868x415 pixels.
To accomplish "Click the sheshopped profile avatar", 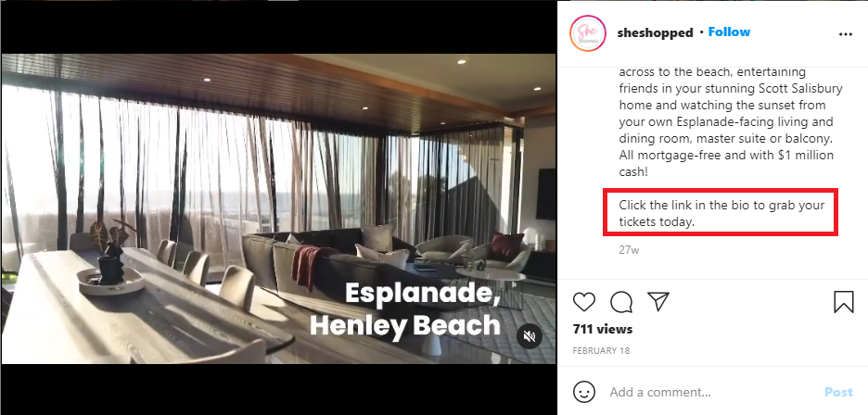I will [x=587, y=33].
